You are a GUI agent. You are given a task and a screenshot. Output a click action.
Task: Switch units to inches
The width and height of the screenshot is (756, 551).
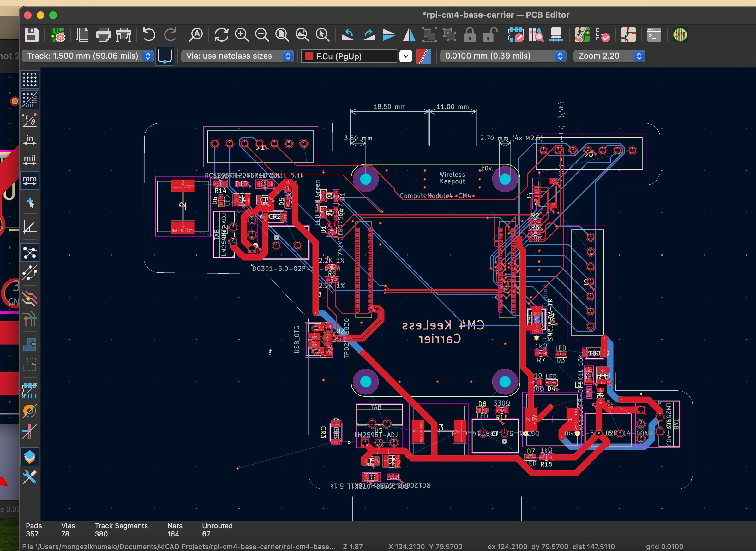(x=30, y=140)
